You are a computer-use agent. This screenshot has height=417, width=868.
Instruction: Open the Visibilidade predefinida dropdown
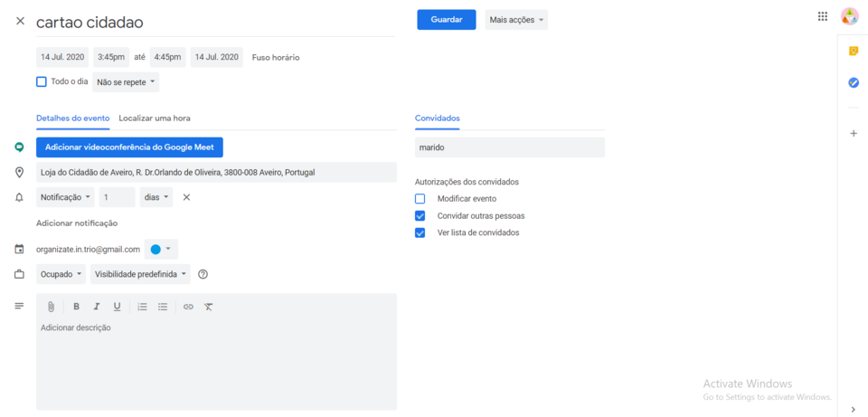click(141, 274)
